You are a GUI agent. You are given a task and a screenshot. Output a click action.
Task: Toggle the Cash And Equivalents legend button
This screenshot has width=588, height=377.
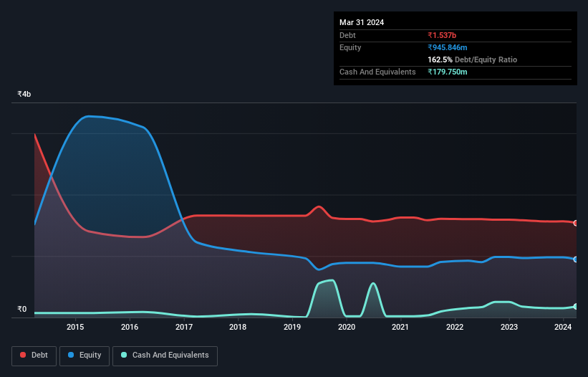(x=165, y=355)
